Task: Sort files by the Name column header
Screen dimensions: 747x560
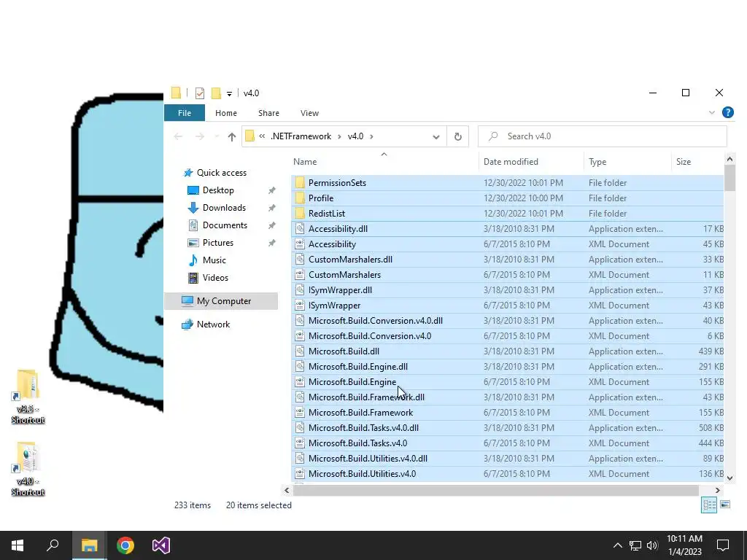Action: pyautogui.click(x=384, y=162)
